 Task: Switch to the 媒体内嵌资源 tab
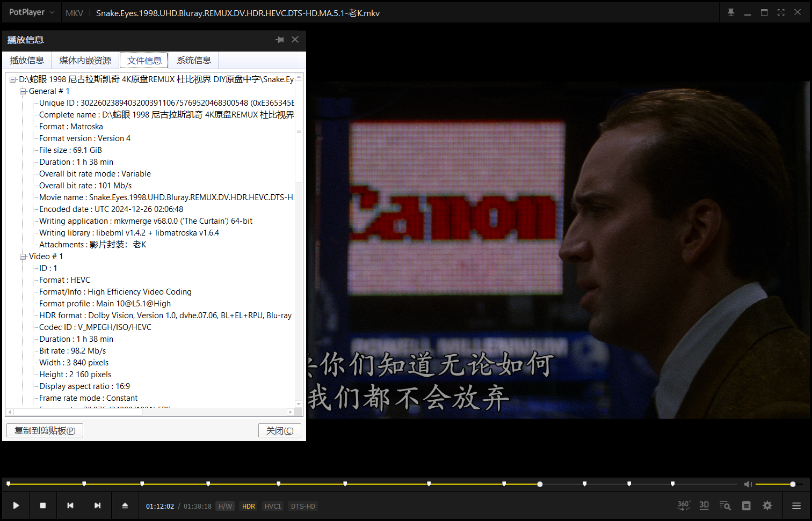point(85,60)
